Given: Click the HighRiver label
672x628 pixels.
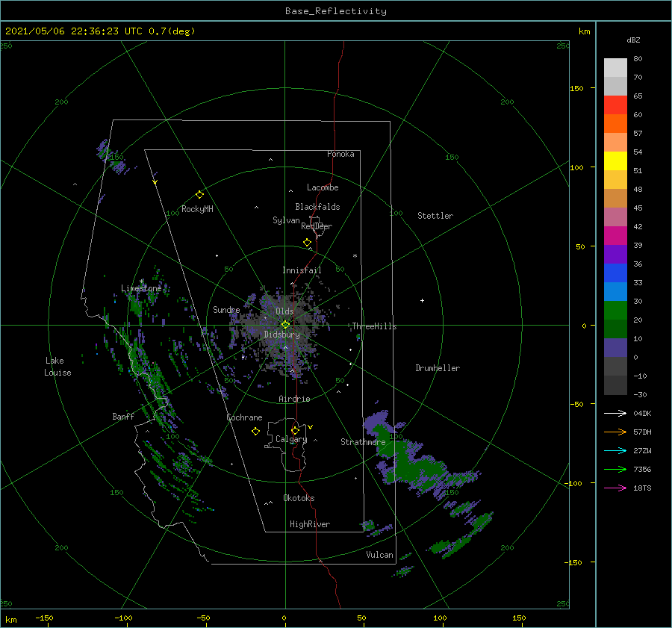Looking at the screenshot, I should (310, 524).
